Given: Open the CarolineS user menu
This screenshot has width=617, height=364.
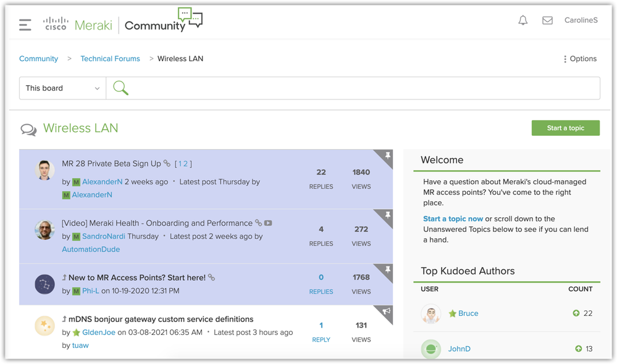Looking at the screenshot, I should (581, 20).
